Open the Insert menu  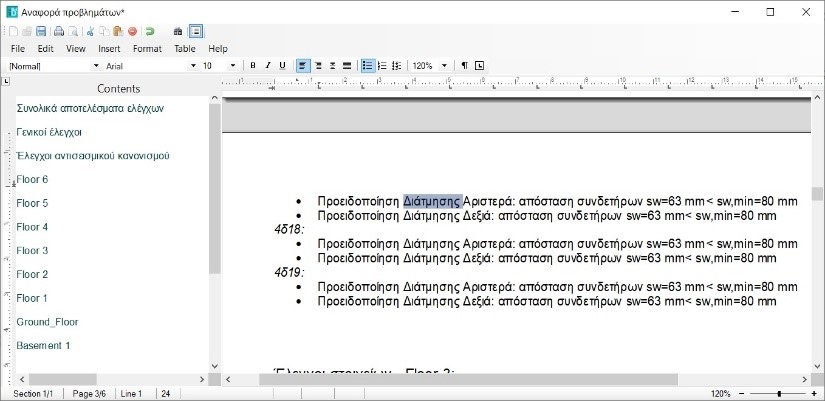click(109, 48)
